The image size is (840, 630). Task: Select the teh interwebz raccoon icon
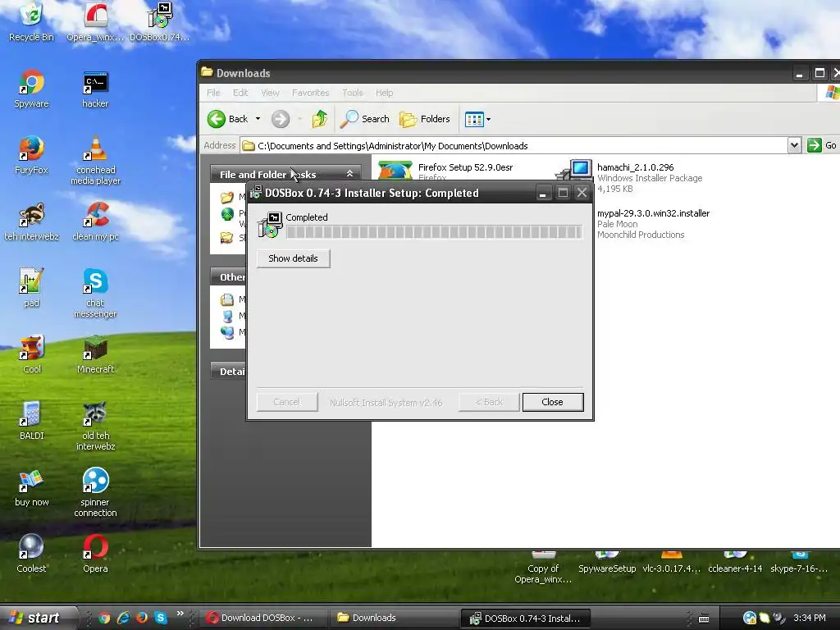[31, 221]
